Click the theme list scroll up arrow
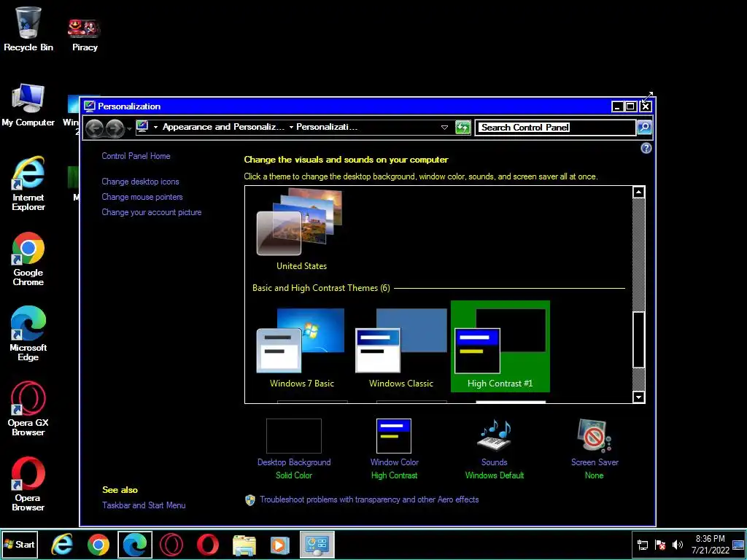The image size is (747, 560). pos(638,192)
